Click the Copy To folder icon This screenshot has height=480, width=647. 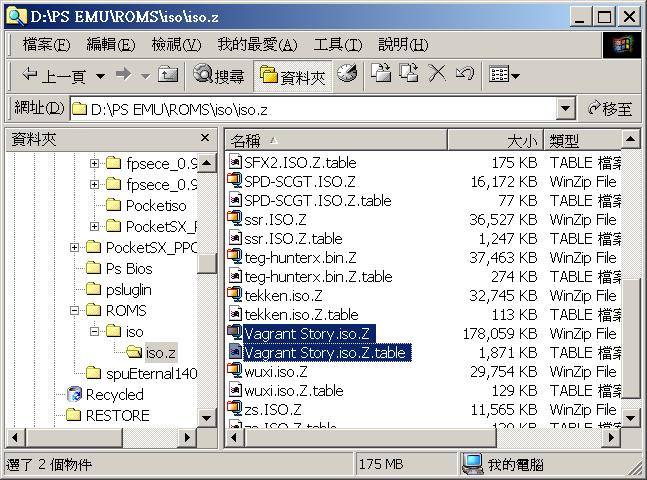coord(409,73)
